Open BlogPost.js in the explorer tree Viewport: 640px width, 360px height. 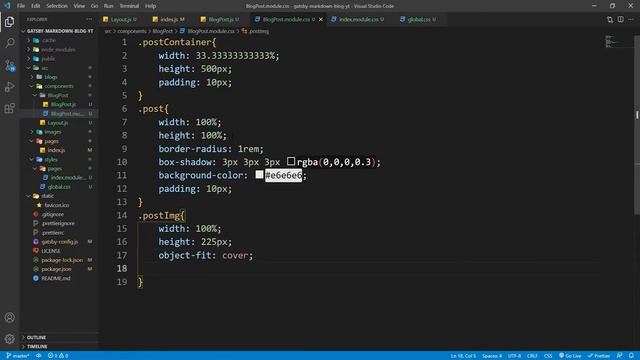click(x=63, y=104)
